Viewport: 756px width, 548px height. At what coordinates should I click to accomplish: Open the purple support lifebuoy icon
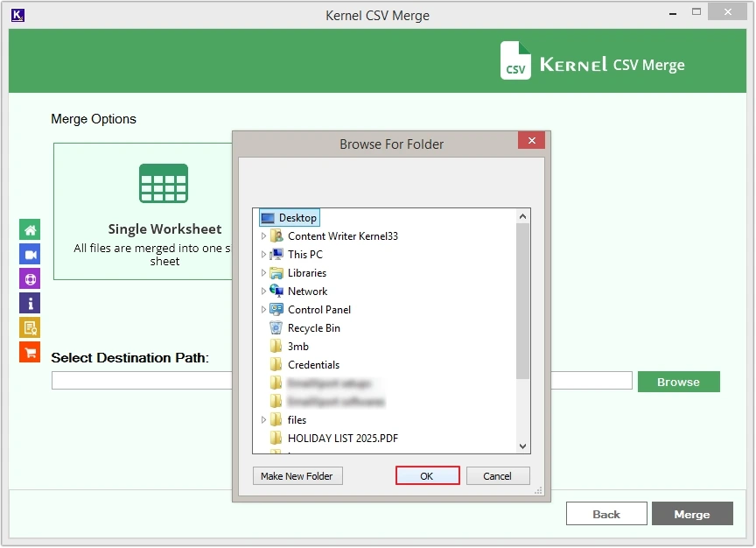coord(30,279)
